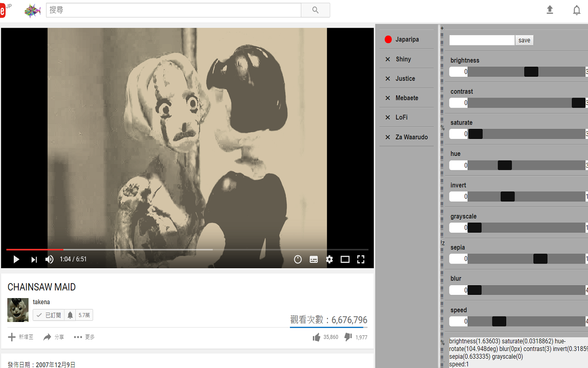Play the video
The width and height of the screenshot is (588, 368).
tap(16, 259)
